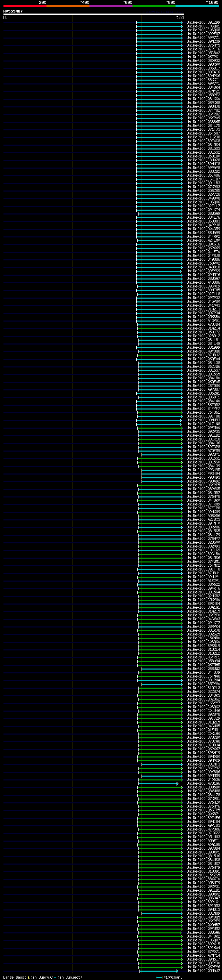The image size is (222, 980).
Task: Select hit label UniRef100_Q84L75
Action: [203, 125]
